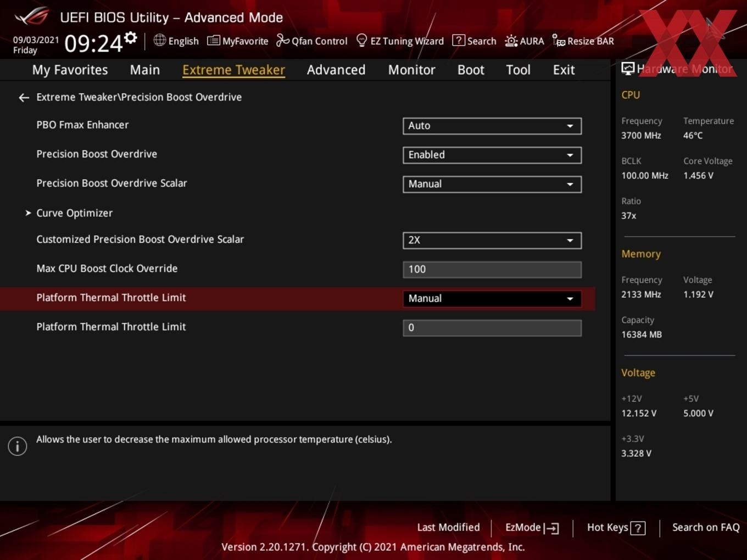Go to the Exit tab
This screenshot has height=560, width=747.
pos(564,70)
